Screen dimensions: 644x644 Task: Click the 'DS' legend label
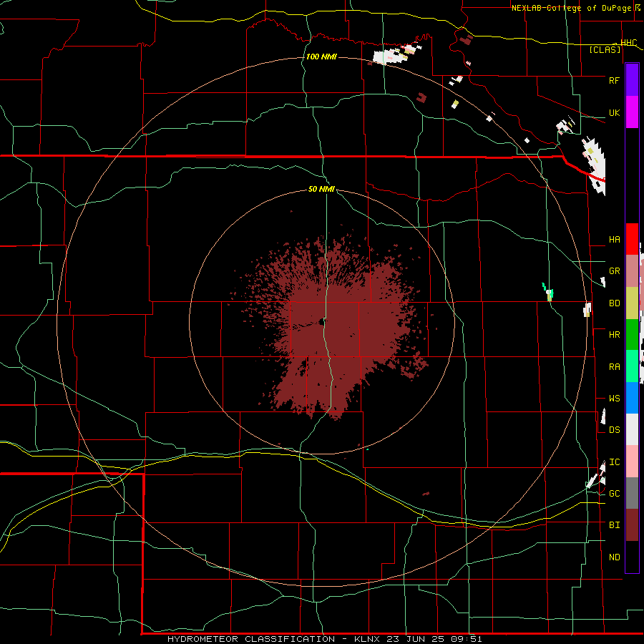pyautogui.click(x=614, y=430)
